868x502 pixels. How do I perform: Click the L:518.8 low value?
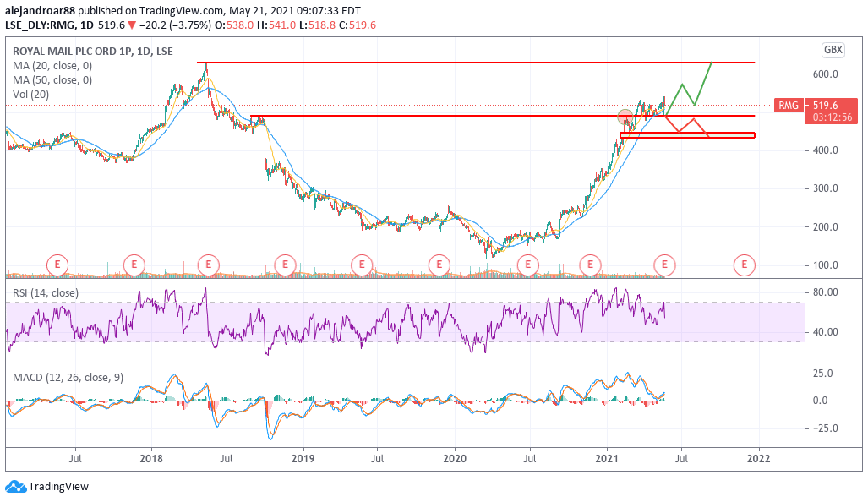point(317,25)
